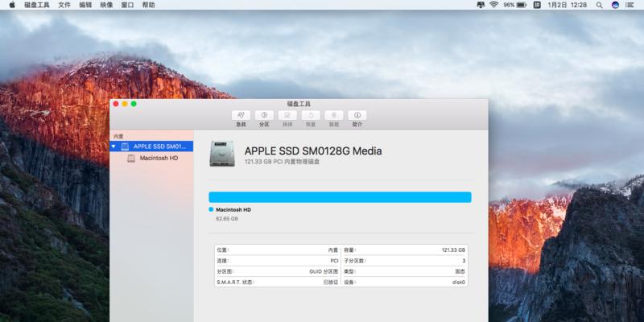
Task: Click the blue partition usage bar
Action: coord(340,197)
